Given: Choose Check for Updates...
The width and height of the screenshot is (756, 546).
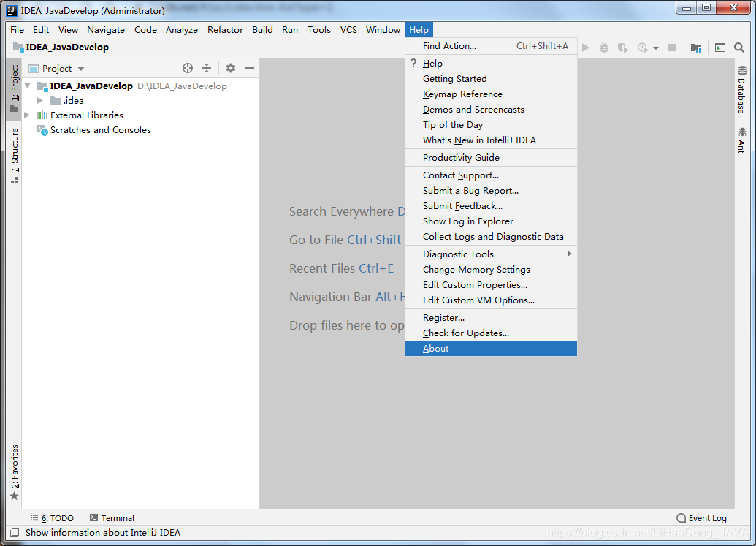Looking at the screenshot, I should tap(491, 333).
